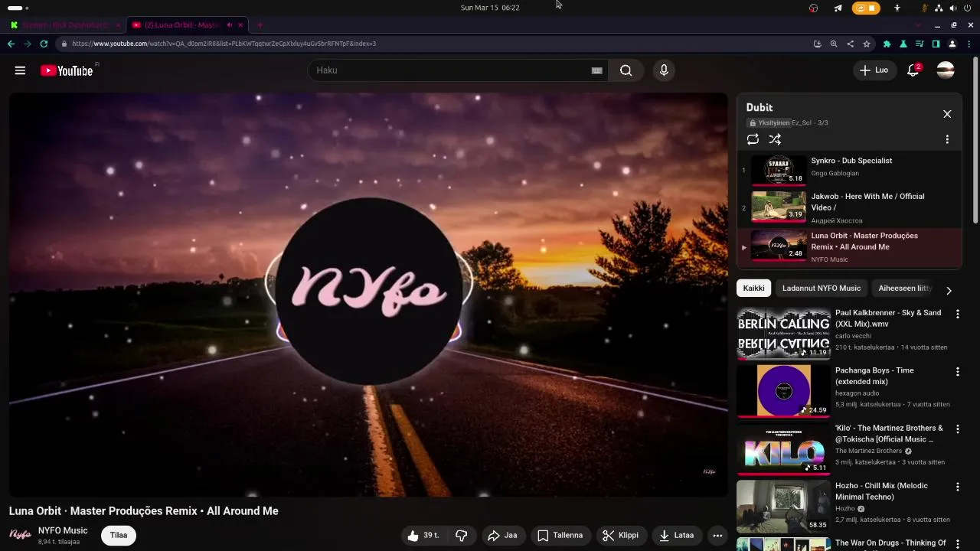Like the video with thumbs up
The image size is (980, 551).
(x=423, y=536)
